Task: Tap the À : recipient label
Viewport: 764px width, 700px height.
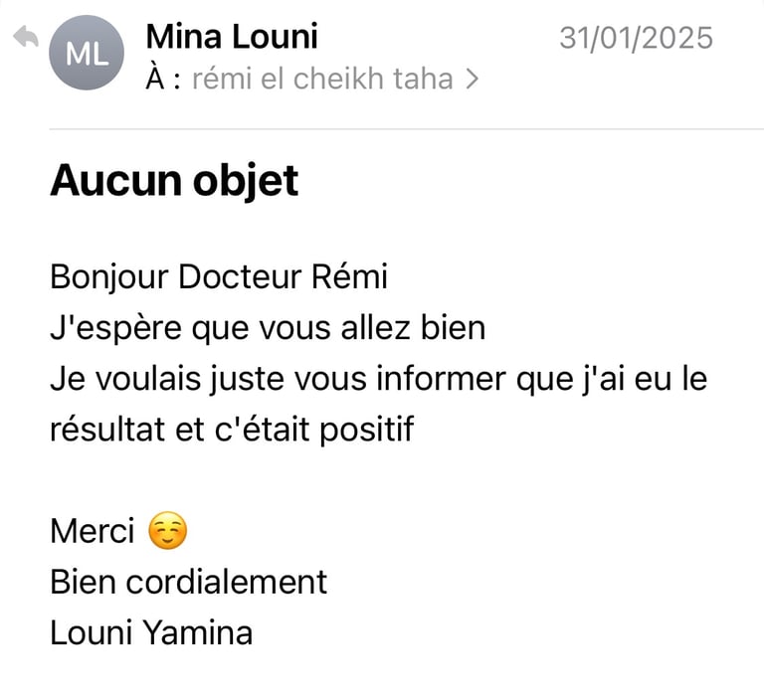Action: (163, 79)
